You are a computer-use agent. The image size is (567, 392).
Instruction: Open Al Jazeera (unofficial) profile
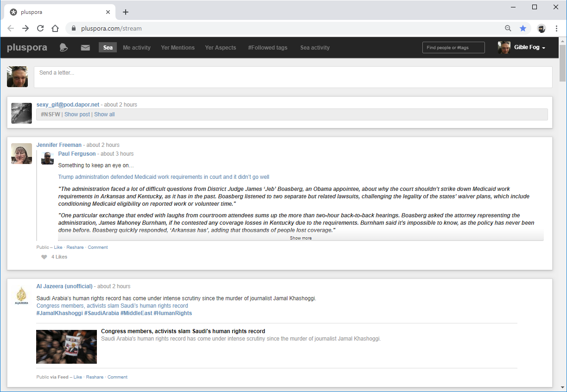coord(64,286)
